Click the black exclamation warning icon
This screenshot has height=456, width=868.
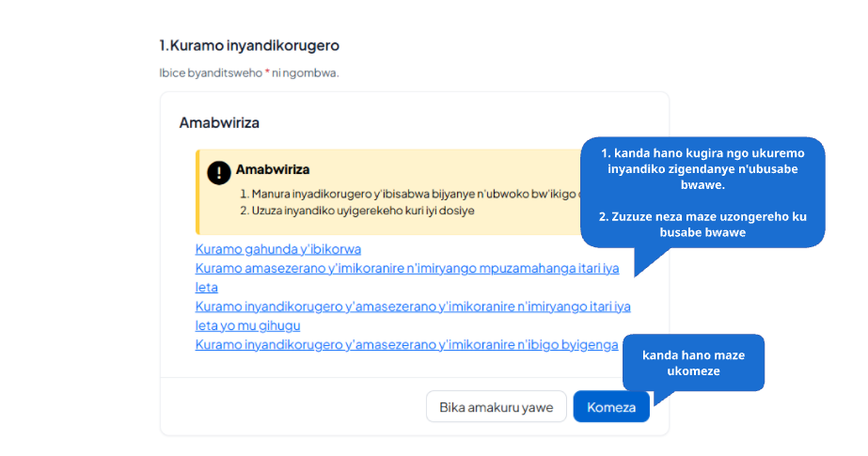point(219,173)
